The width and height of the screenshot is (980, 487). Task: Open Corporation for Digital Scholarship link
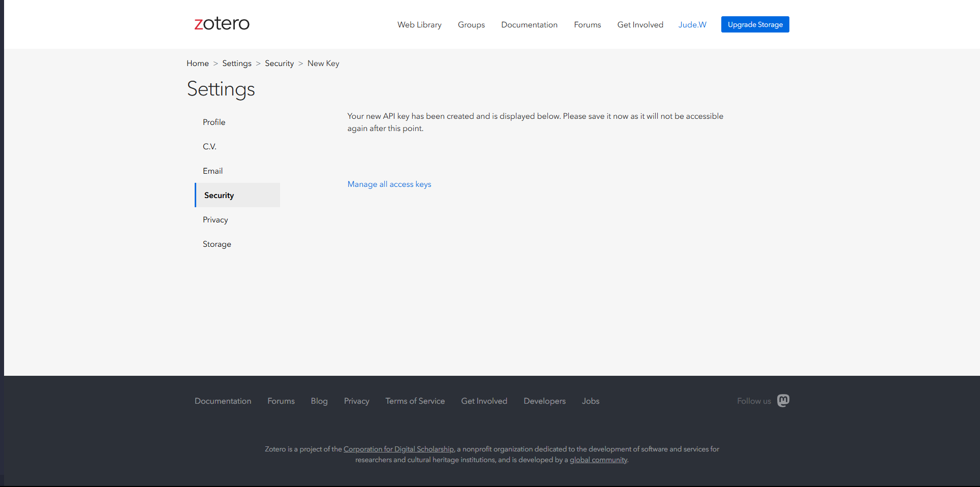pos(399,449)
